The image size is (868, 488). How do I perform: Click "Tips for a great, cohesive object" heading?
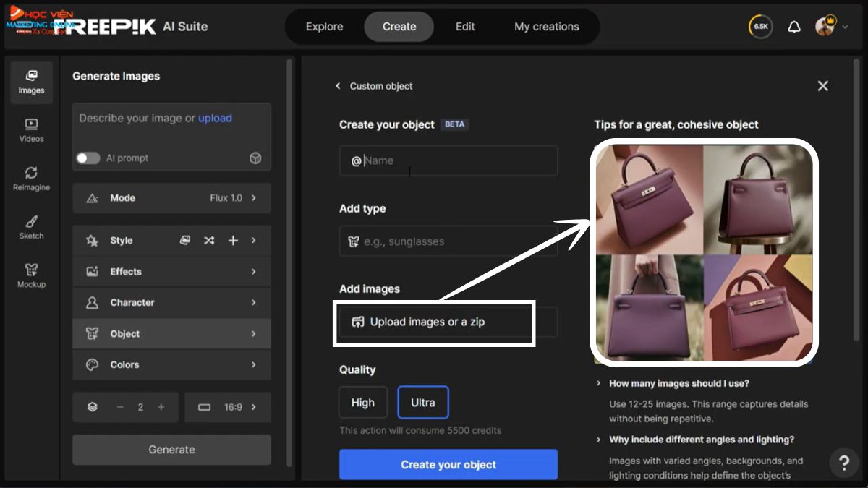(x=676, y=124)
